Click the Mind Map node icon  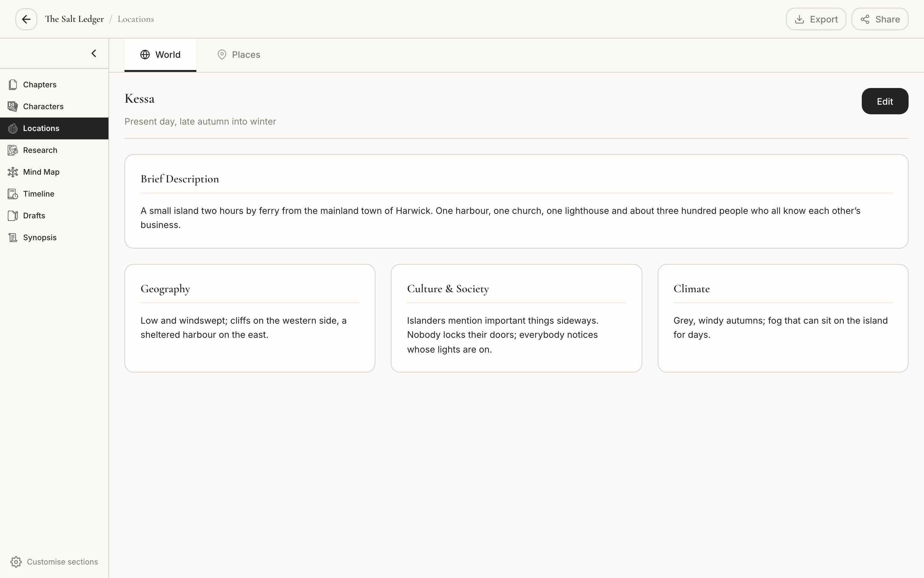(13, 172)
